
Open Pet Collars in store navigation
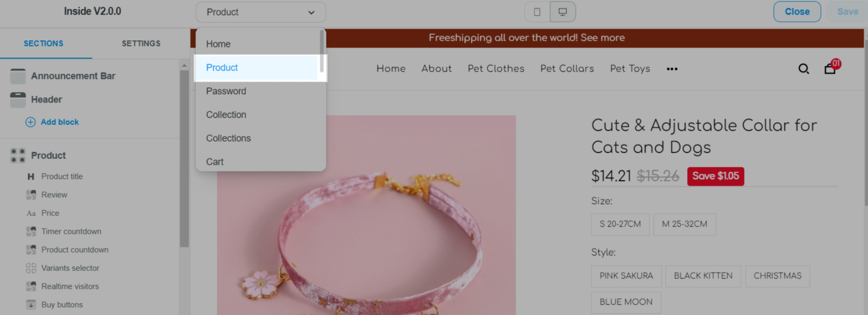pyautogui.click(x=567, y=68)
